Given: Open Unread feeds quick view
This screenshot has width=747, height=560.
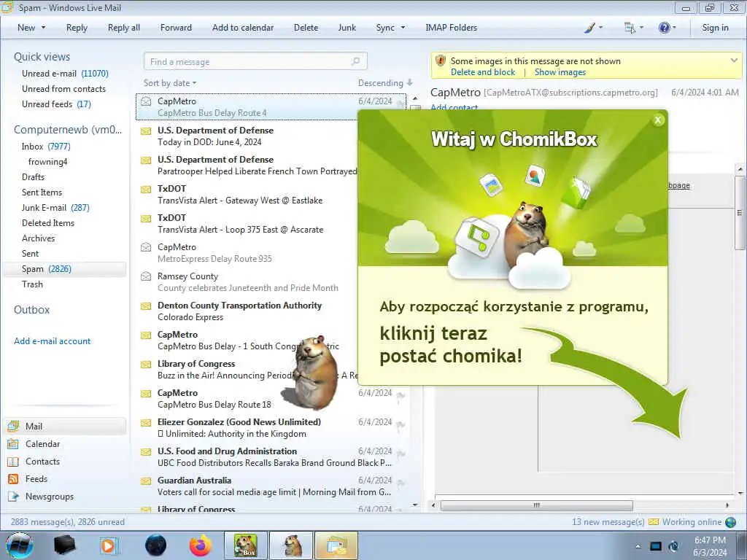Looking at the screenshot, I should coord(56,104).
